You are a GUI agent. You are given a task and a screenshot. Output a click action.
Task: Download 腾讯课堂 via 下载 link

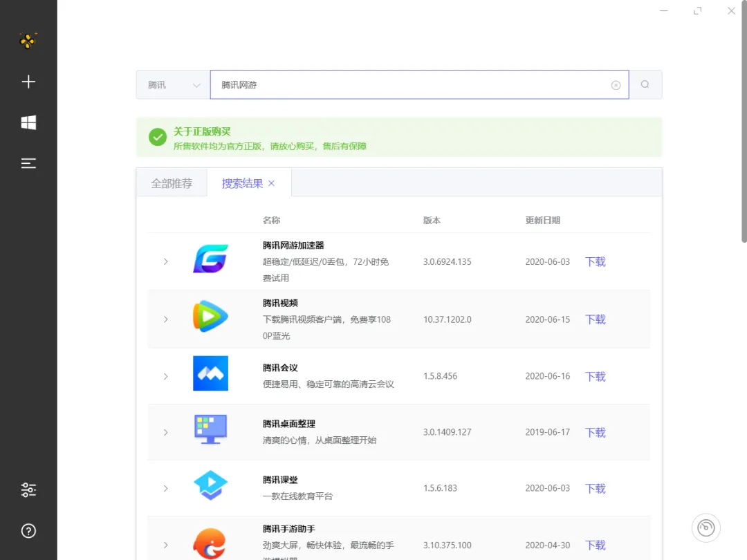pos(596,489)
